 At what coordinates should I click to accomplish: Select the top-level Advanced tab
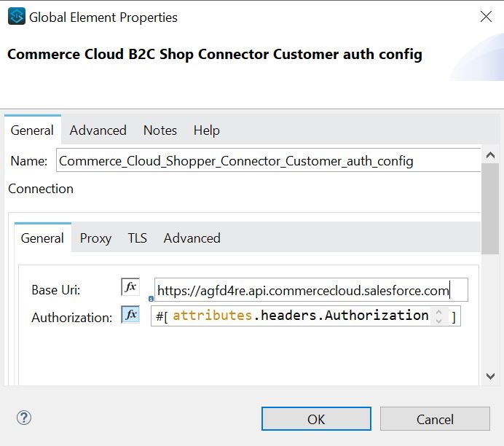pos(98,130)
